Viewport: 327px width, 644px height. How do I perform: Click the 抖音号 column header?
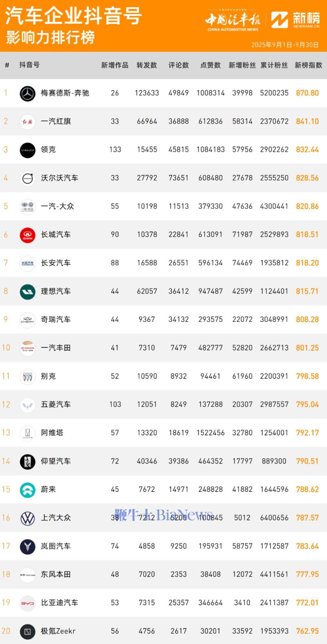click(x=29, y=65)
